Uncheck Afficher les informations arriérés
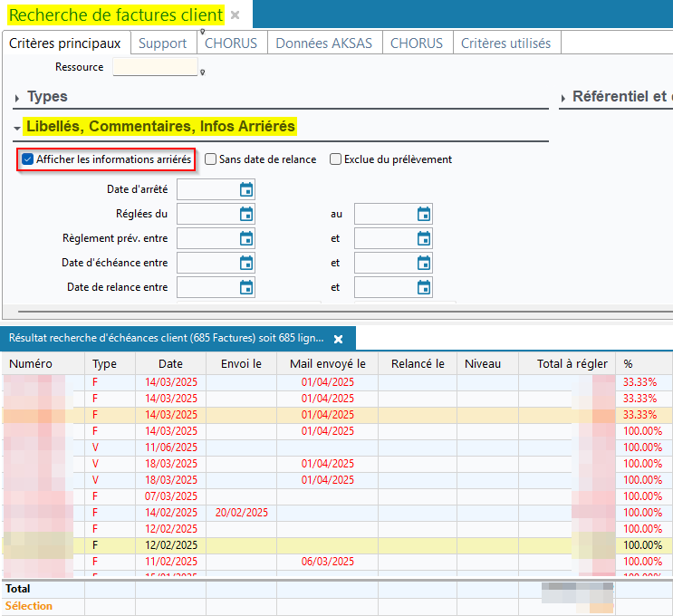Image resolution: width=673 pixels, height=616 pixels. click(27, 159)
